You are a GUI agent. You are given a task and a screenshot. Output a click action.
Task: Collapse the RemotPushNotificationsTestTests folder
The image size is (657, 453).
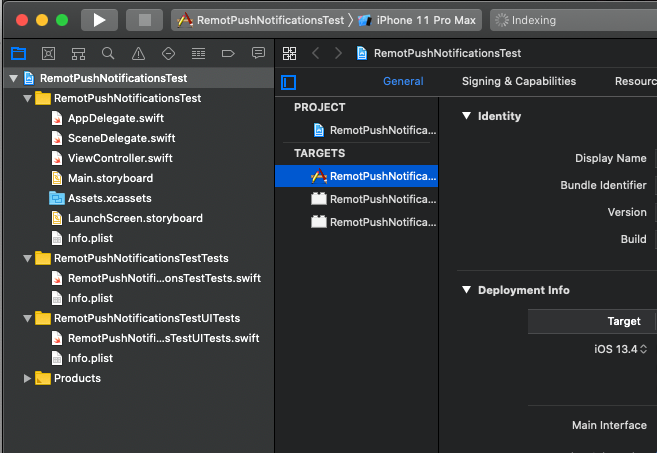click(28, 258)
